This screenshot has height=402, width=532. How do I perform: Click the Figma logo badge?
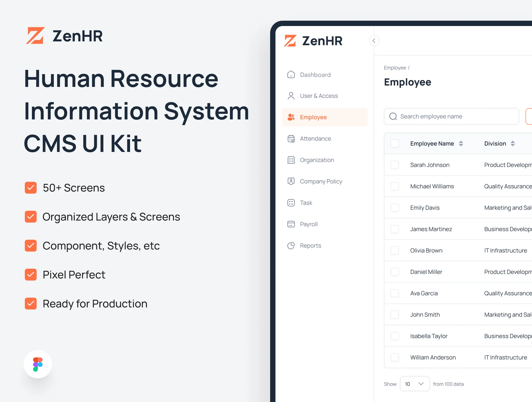click(38, 364)
